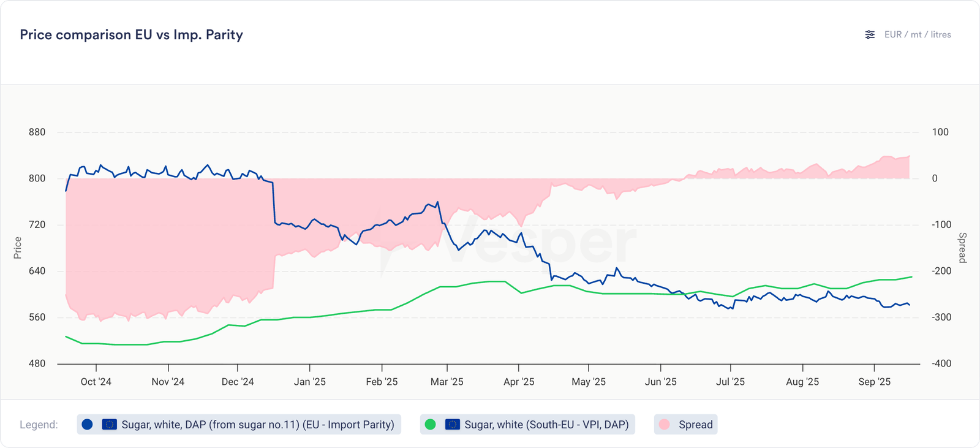
Task: Open the chart settings sliders icon
Action: click(x=870, y=35)
